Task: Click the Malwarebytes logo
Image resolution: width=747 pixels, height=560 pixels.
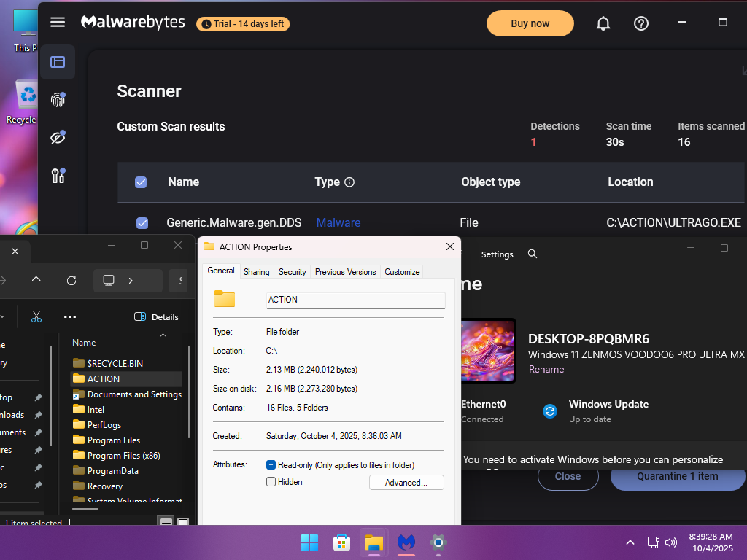Action: pyautogui.click(x=133, y=22)
